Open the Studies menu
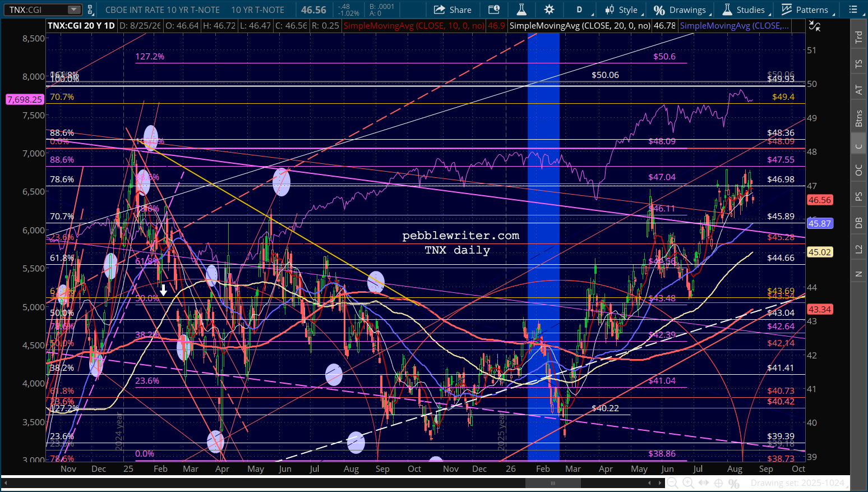Viewport: 868px width, 492px height. [x=744, y=10]
